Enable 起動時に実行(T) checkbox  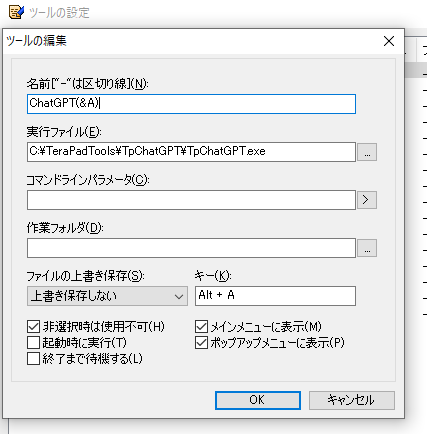pyautogui.click(x=33, y=343)
